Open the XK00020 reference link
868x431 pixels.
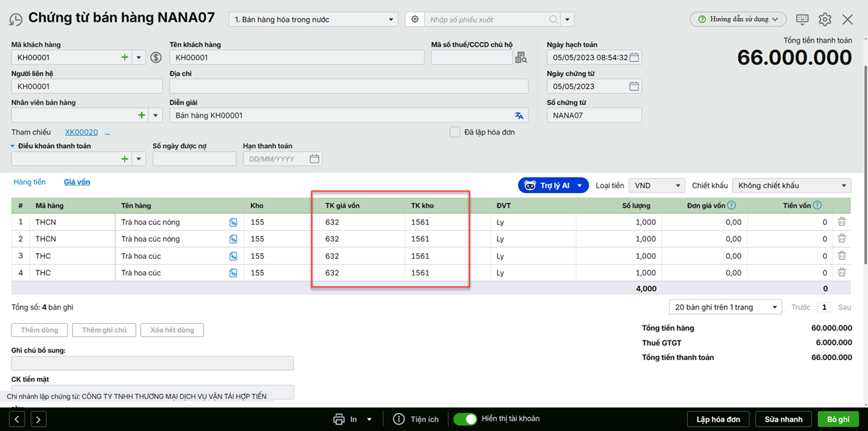pos(81,132)
